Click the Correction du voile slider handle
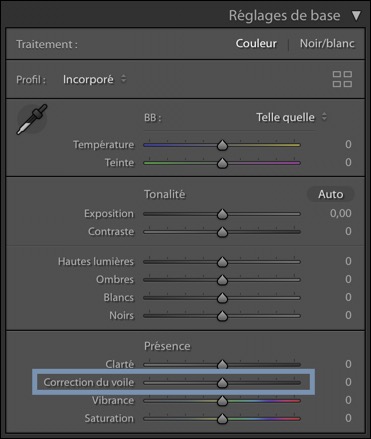This screenshot has height=439, width=371. (x=222, y=383)
